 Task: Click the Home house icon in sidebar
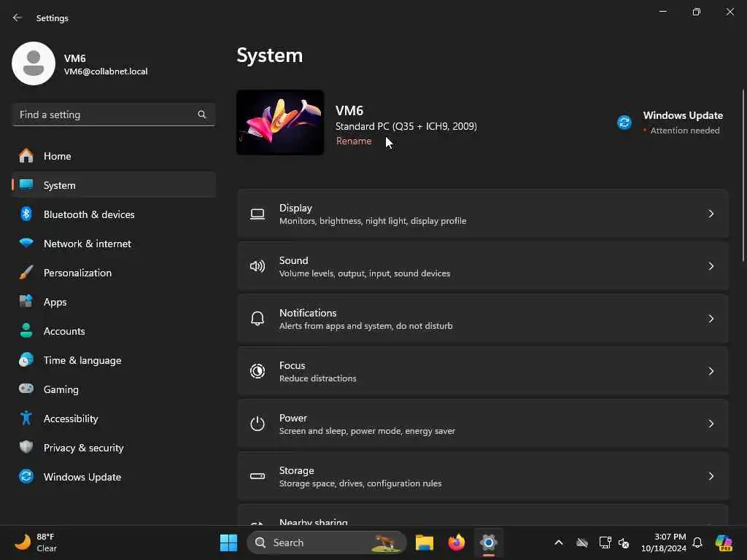click(x=26, y=156)
